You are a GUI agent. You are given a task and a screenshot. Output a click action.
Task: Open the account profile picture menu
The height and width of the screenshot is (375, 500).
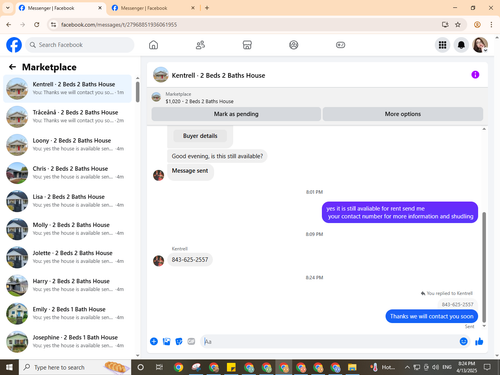[x=480, y=45]
